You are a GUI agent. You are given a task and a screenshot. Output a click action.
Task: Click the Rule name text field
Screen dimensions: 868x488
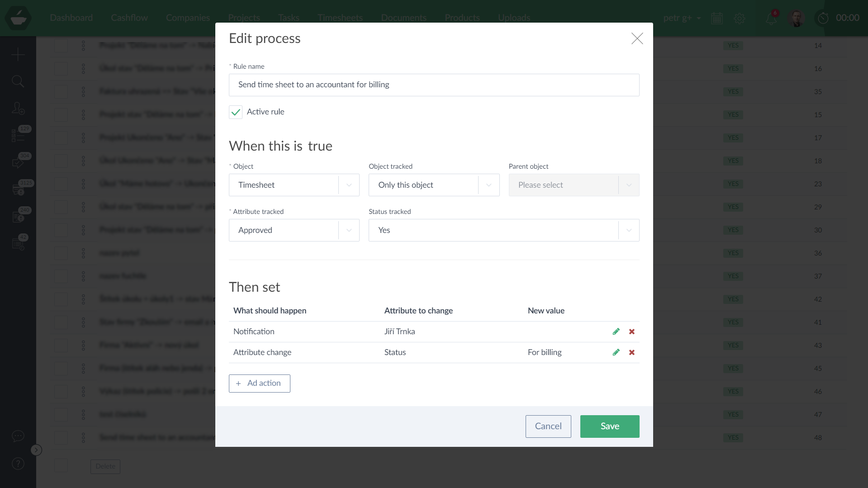point(434,85)
